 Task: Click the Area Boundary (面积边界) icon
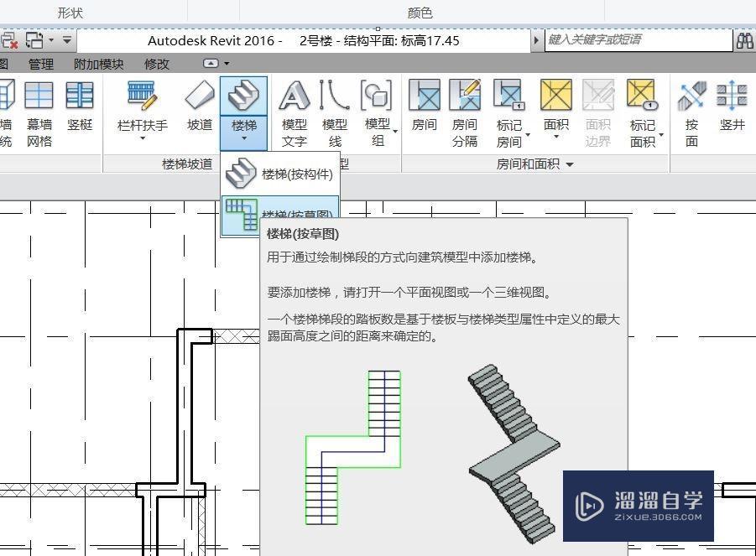pyautogui.click(x=598, y=95)
